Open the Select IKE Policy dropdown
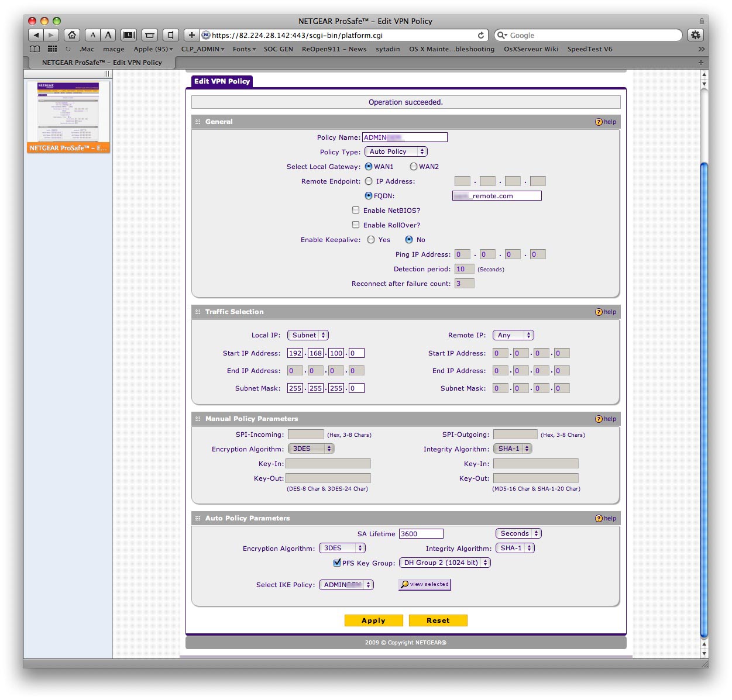Screen dimensions: 732x700 coord(346,585)
